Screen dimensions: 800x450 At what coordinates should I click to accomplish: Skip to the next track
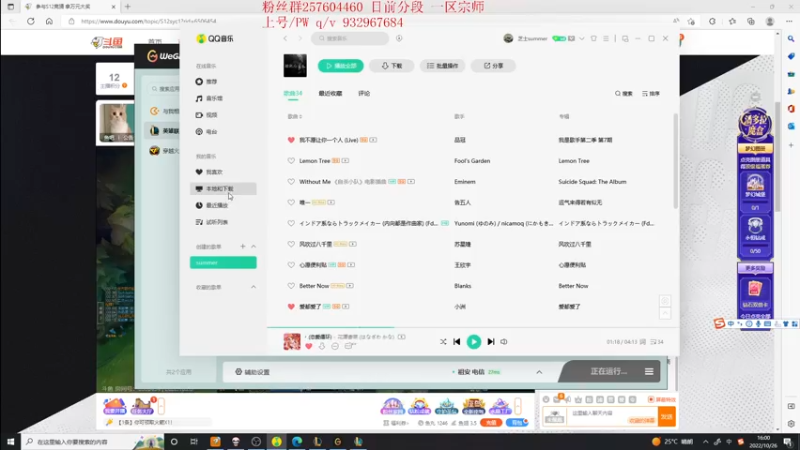point(491,342)
